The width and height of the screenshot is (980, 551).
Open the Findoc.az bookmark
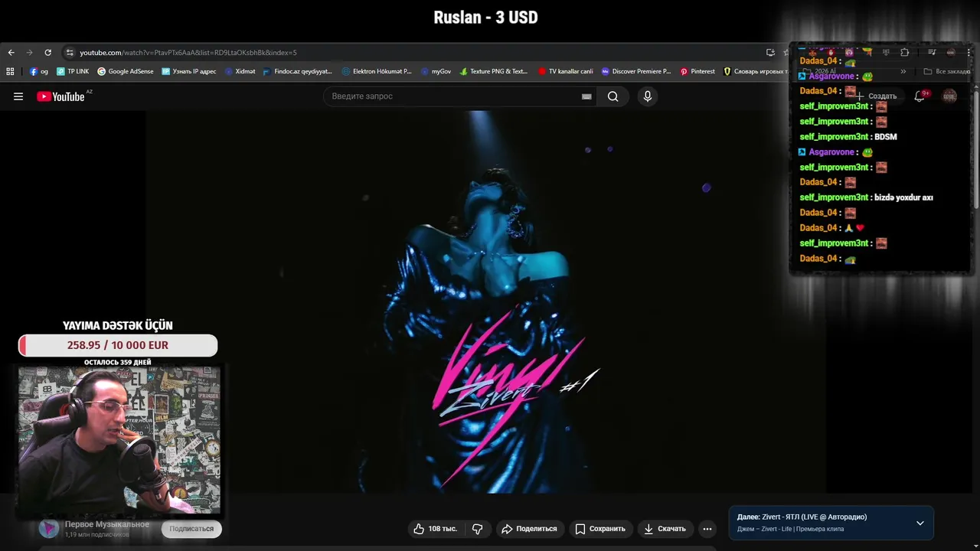[x=298, y=71]
